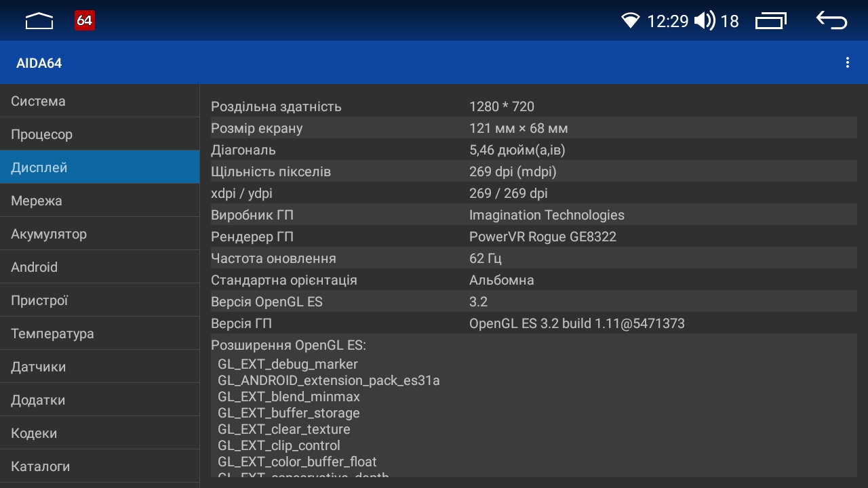The height and width of the screenshot is (488, 868).
Task: Select the Розширення OpenGL ES heading
Action: [288, 345]
